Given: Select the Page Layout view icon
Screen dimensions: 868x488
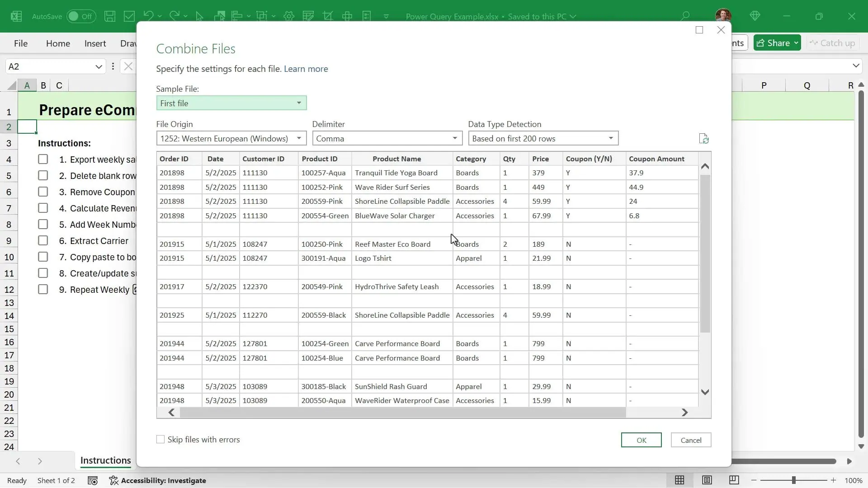Looking at the screenshot, I should point(707,480).
